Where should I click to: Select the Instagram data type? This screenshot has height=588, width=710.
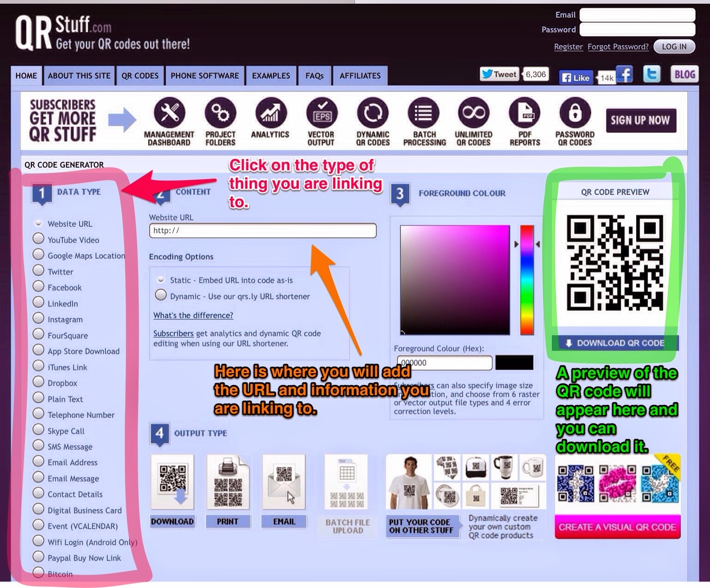click(39, 318)
